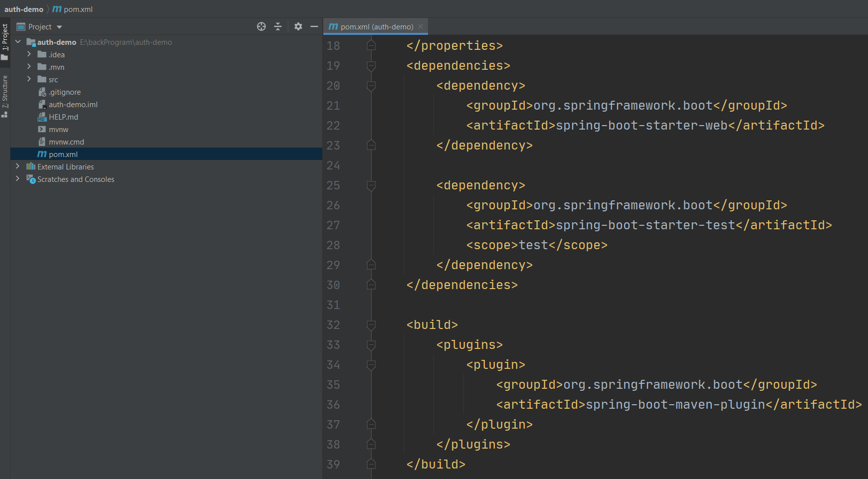Viewport: 868px width, 479px height.
Task: Click the <scope>test</scope> line
Action: (x=537, y=245)
